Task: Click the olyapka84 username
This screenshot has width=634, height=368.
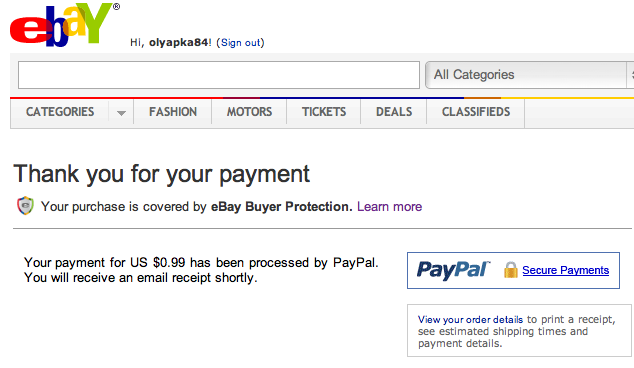Action: tap(178, 42)
